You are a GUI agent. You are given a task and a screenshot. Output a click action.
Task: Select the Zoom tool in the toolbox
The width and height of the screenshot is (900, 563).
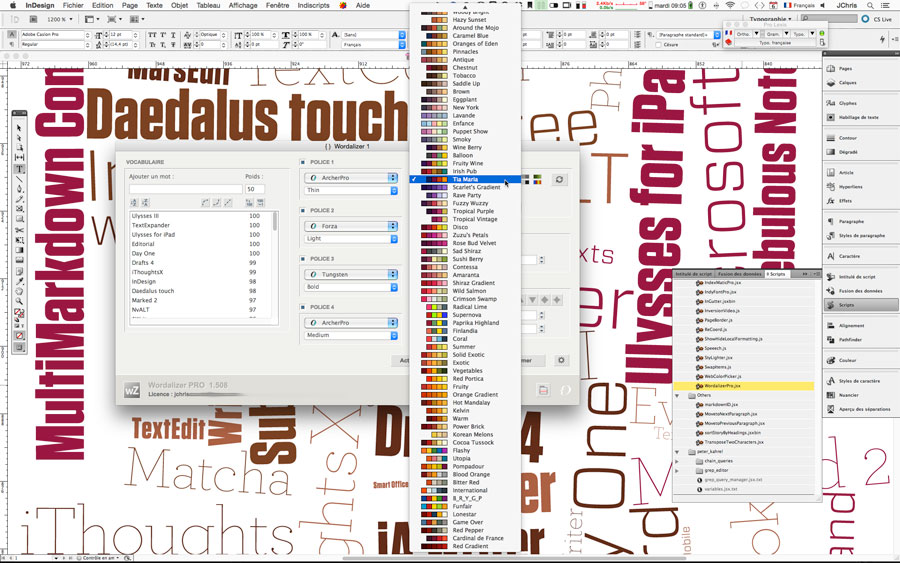pyautogui.click(x=19, y=301)
